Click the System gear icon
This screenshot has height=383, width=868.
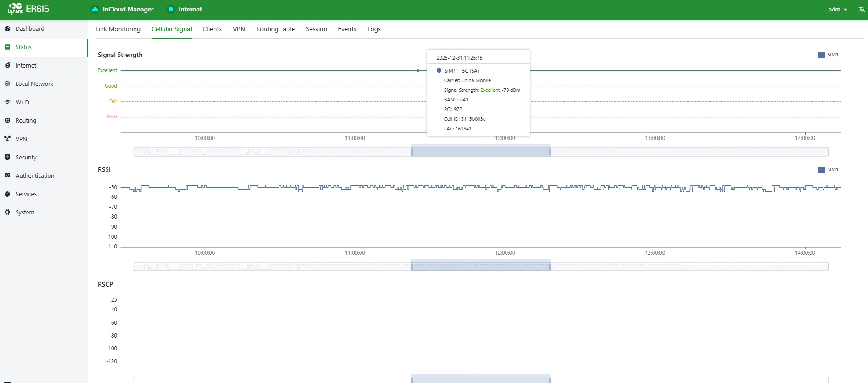[x=7, y=212]
